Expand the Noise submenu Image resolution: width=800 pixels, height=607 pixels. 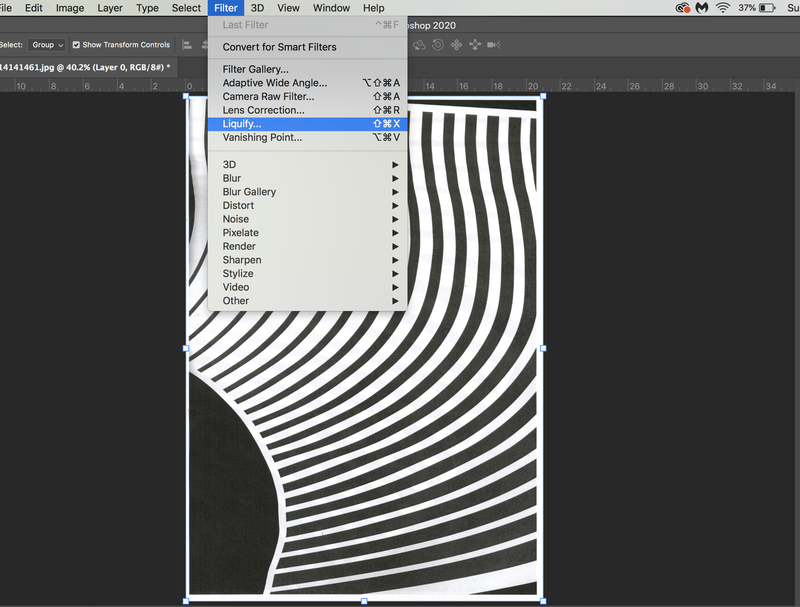(x=307, y=219)
